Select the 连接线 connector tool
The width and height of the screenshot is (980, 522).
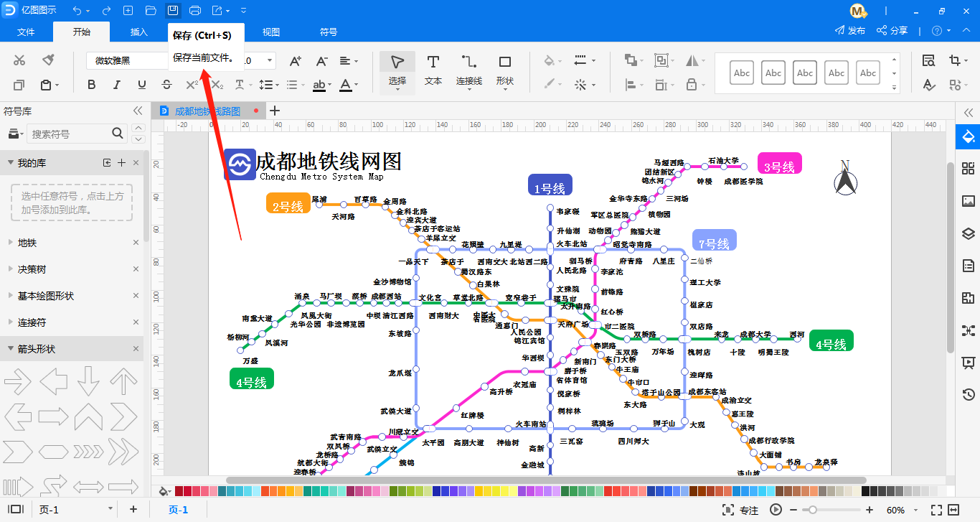469,70
